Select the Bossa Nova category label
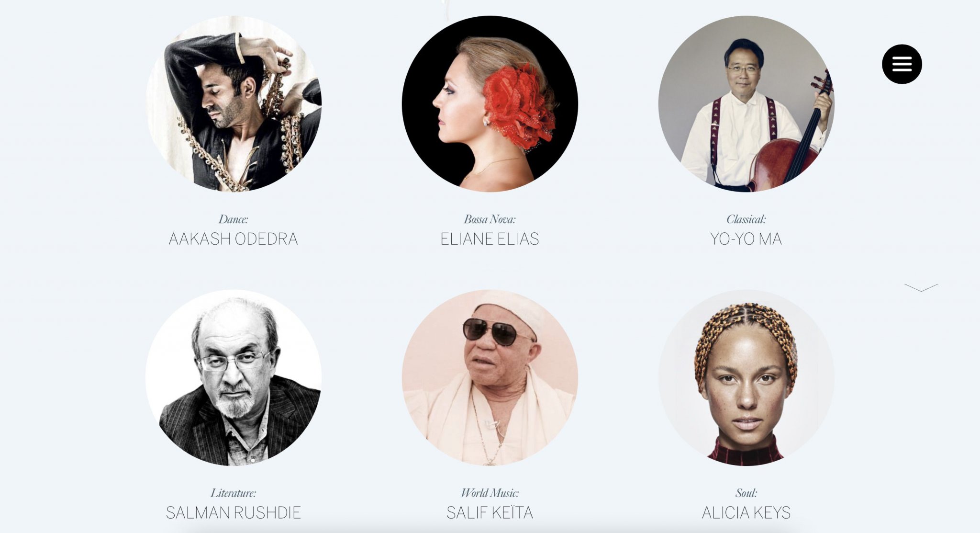 (x=490, y=219)
